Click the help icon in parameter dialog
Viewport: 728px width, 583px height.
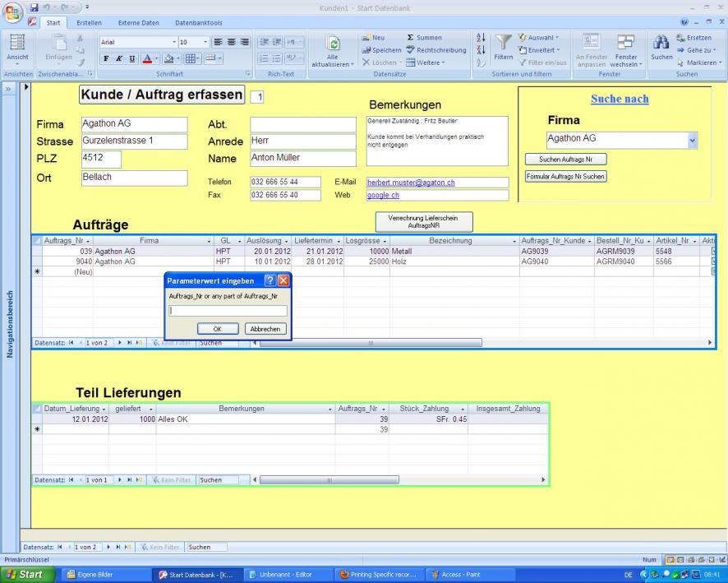point(269,280)
